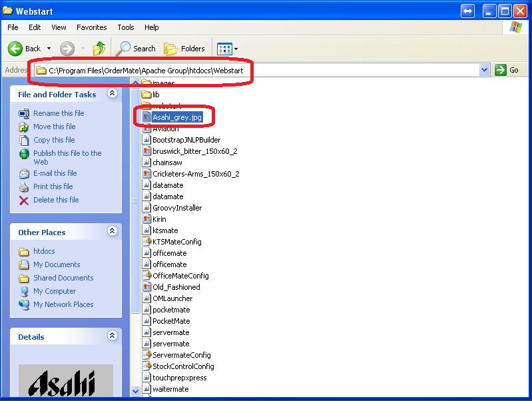Click E-mail this file
Screen dimensions: 532x401
tap(55, 173)
